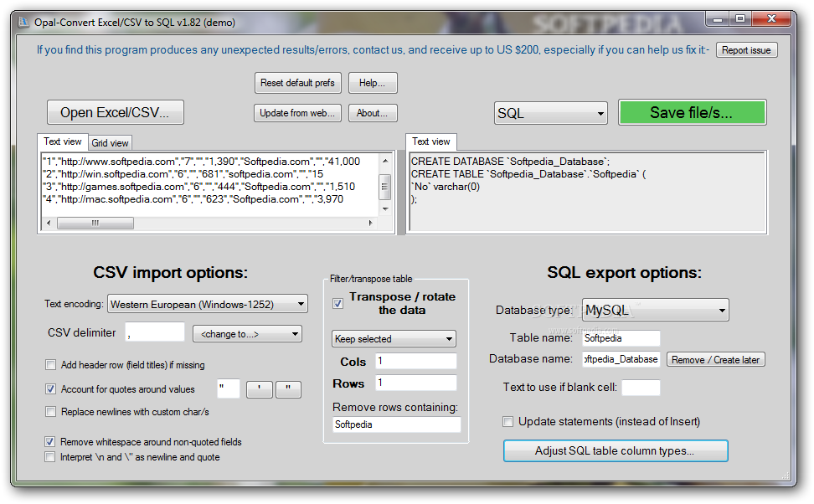Screen dimensions: 814x504
Task: Click the CSV input text scroll-up arrow
Action: (x=385, y=161)
